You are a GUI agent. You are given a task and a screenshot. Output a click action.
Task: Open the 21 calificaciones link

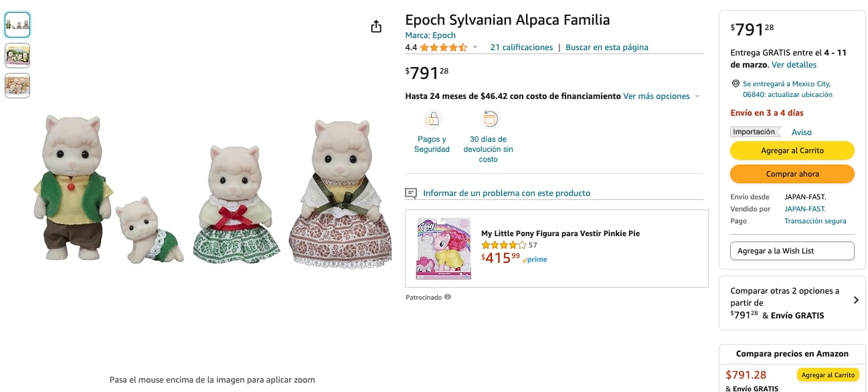(521, 47)
